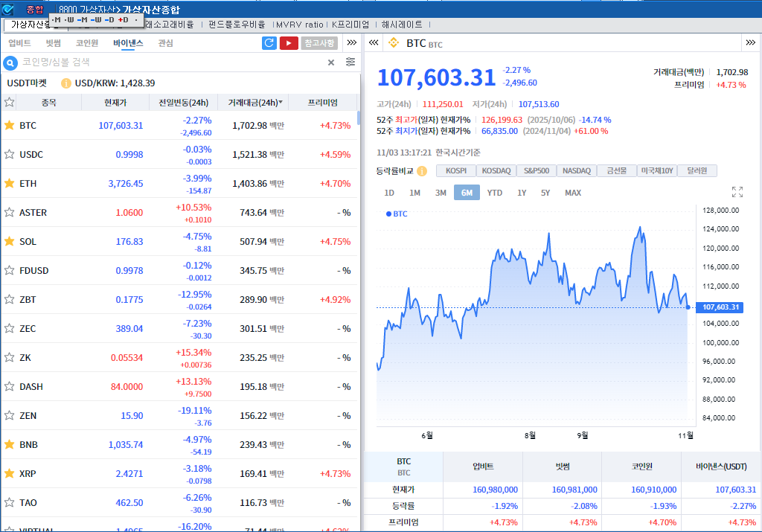The width and height of the screenshot is (762, 532).
Task: Select the 1Y chart period
Action: tap(522, 193)
